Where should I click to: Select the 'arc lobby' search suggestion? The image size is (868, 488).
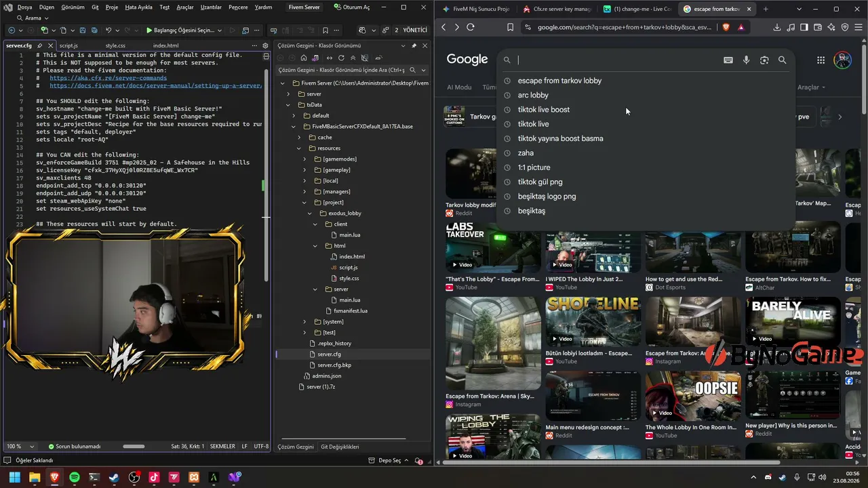(x=533, y=96)
